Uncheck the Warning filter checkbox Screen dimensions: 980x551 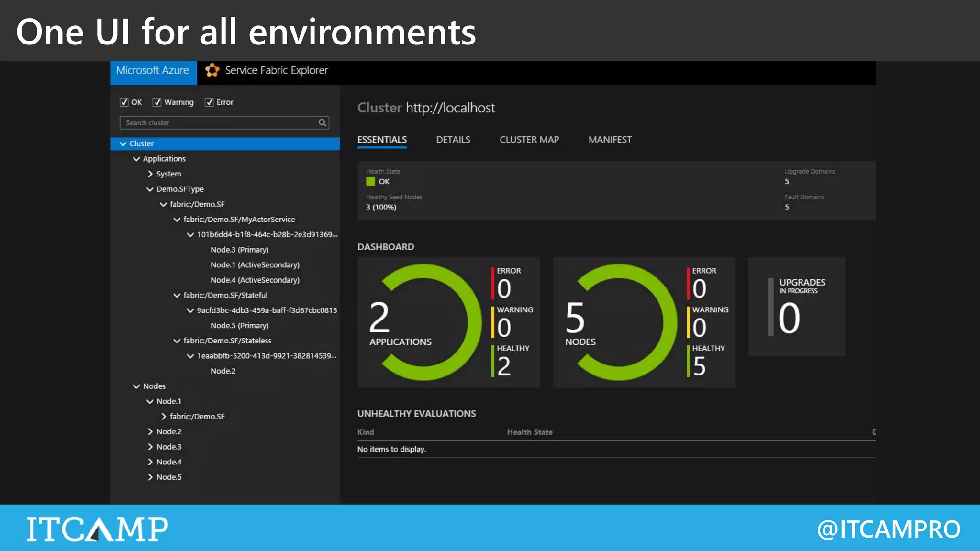click(x=157, y=102)
